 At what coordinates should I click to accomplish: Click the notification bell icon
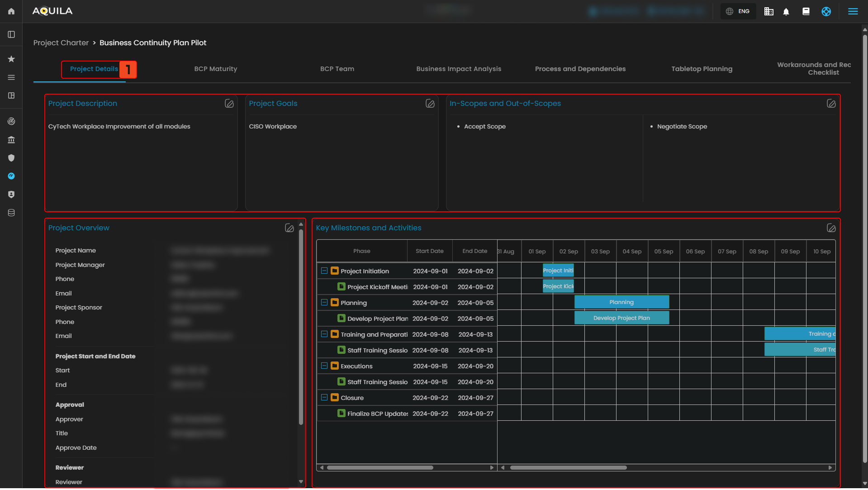point(786,12)
